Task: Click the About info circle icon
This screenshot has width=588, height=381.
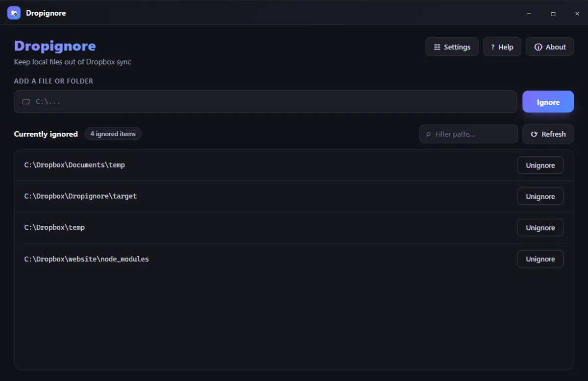Action: point(538,47)
